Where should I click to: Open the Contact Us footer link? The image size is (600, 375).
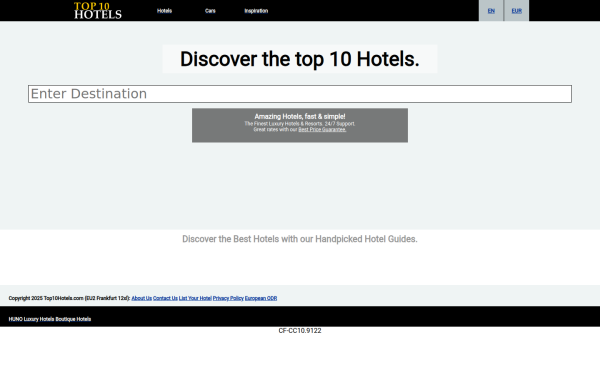(165, 298)
